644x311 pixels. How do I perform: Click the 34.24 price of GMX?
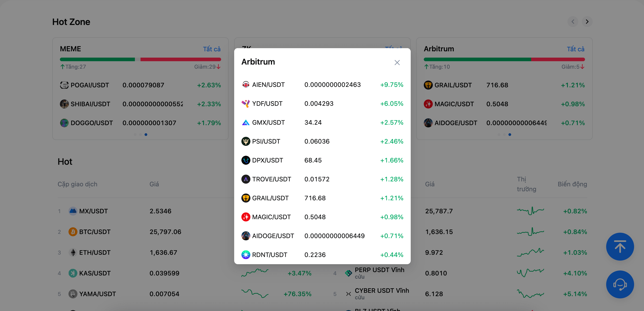[313, 122]
